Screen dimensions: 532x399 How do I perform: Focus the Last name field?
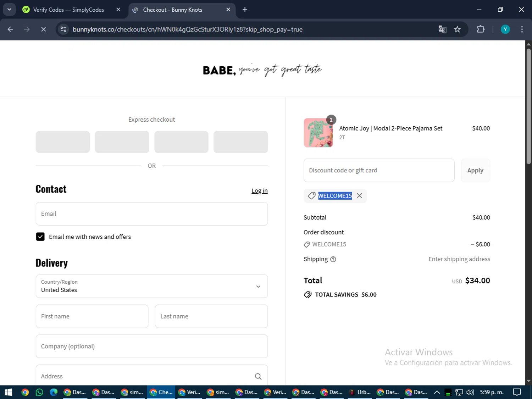pyautogui.click(x=211, y=316)
